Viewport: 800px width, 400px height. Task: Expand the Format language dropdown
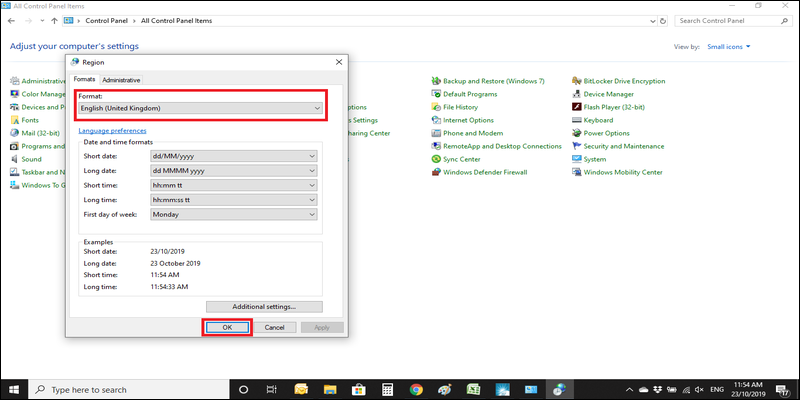(x=200, y=108)
